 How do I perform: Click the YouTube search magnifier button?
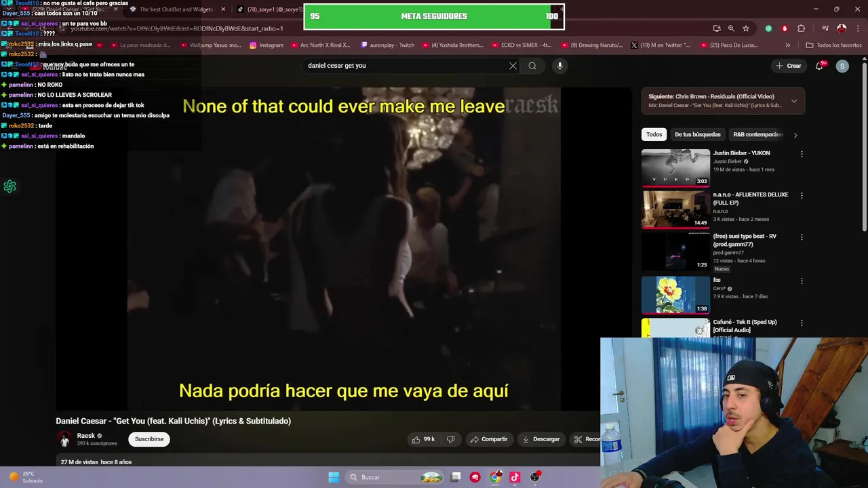click(532, 66)
